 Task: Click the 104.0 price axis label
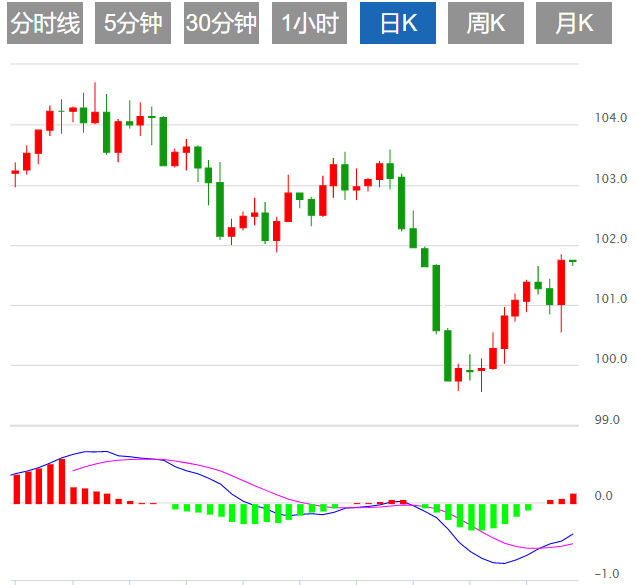click(608, 119)
